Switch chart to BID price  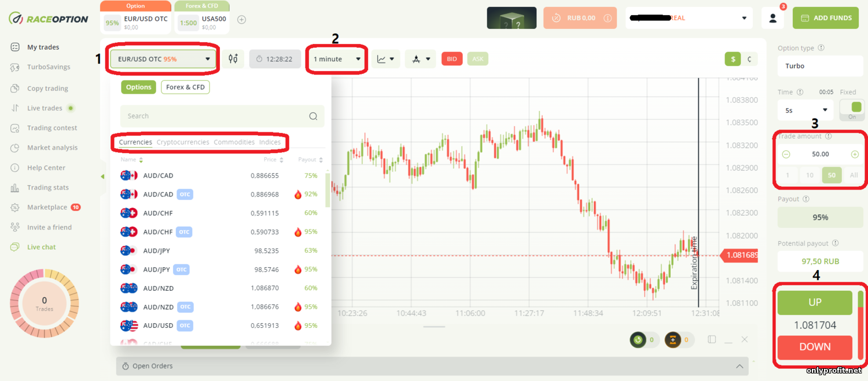pyautogui.click(x=451, y=59)
